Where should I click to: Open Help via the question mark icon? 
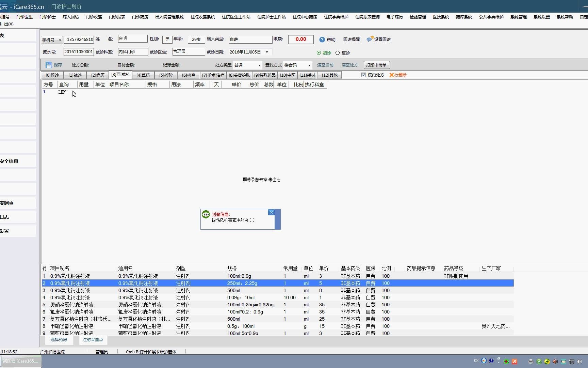click(x=322, y=40)
